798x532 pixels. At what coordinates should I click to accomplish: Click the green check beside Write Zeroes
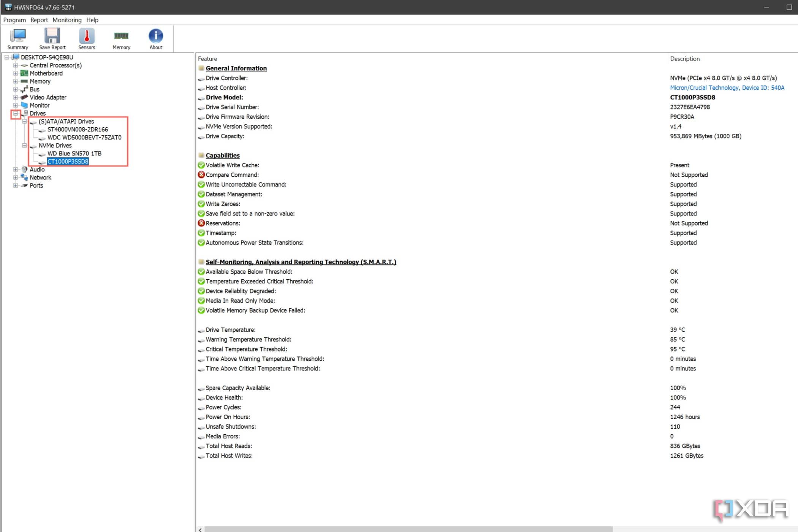[x=201, y=204]
